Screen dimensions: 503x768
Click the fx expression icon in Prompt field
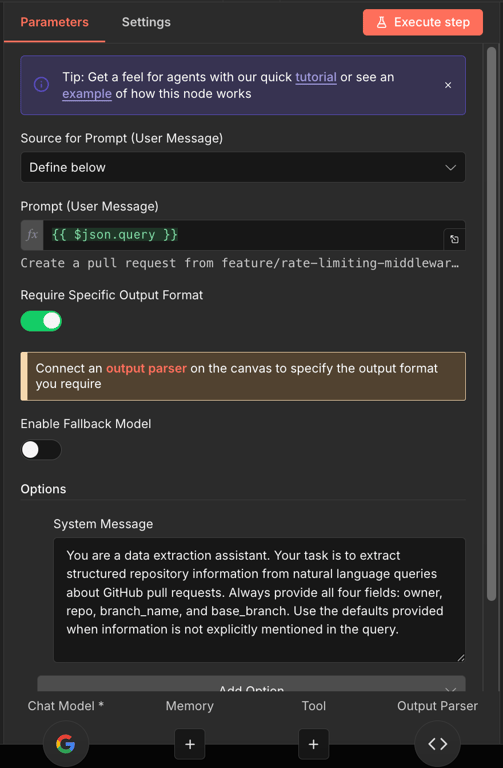tap(32, 235)
